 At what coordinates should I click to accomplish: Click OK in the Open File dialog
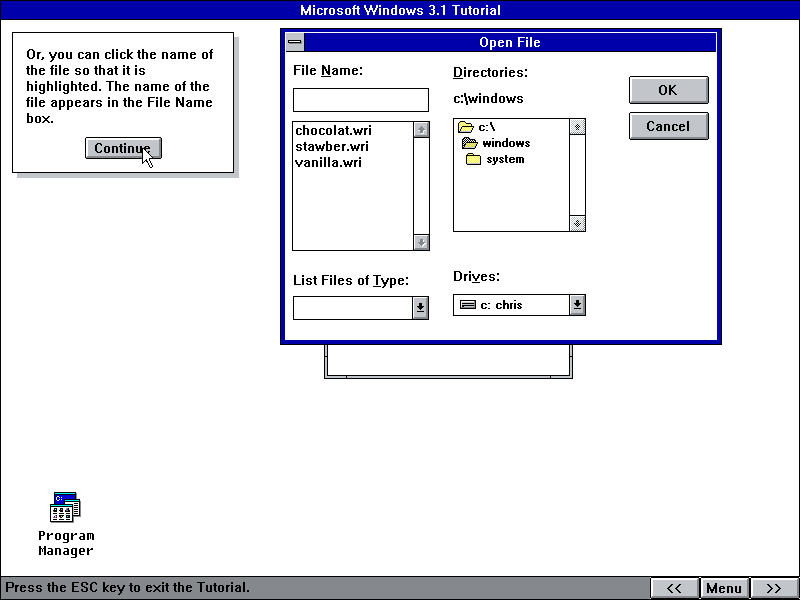pyautogui.click(x=668, y=90)
